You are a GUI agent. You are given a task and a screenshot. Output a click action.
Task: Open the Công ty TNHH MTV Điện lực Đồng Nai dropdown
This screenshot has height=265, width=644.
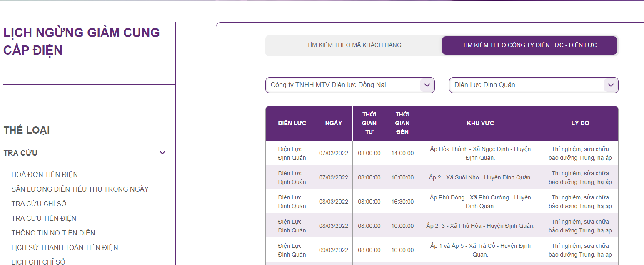click(350, 85)
